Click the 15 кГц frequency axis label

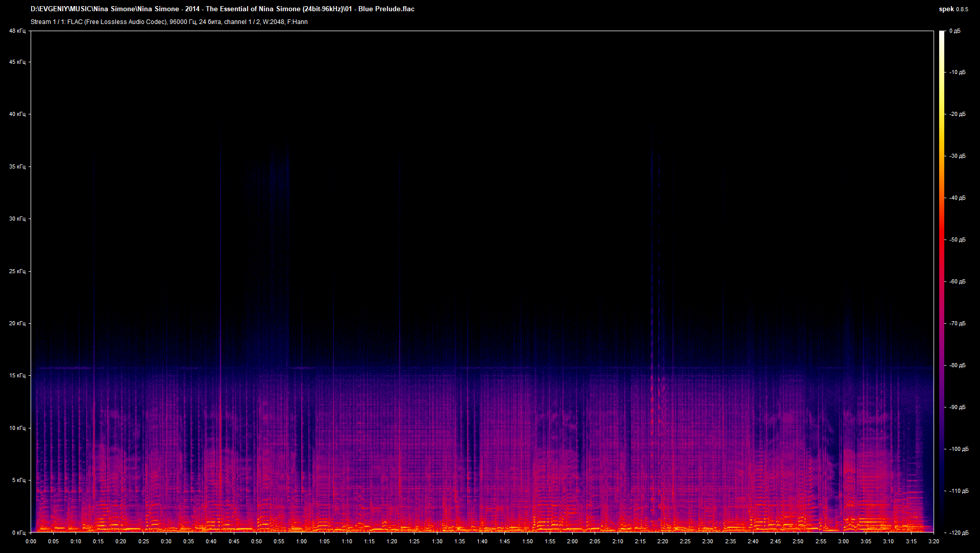tap(17, 376)
